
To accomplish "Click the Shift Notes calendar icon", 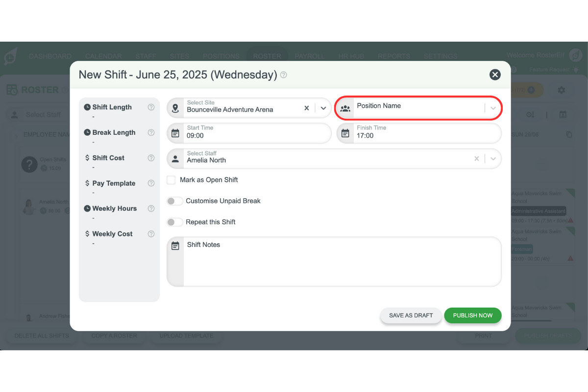I will pyautogui.click(x=175, y=245).
